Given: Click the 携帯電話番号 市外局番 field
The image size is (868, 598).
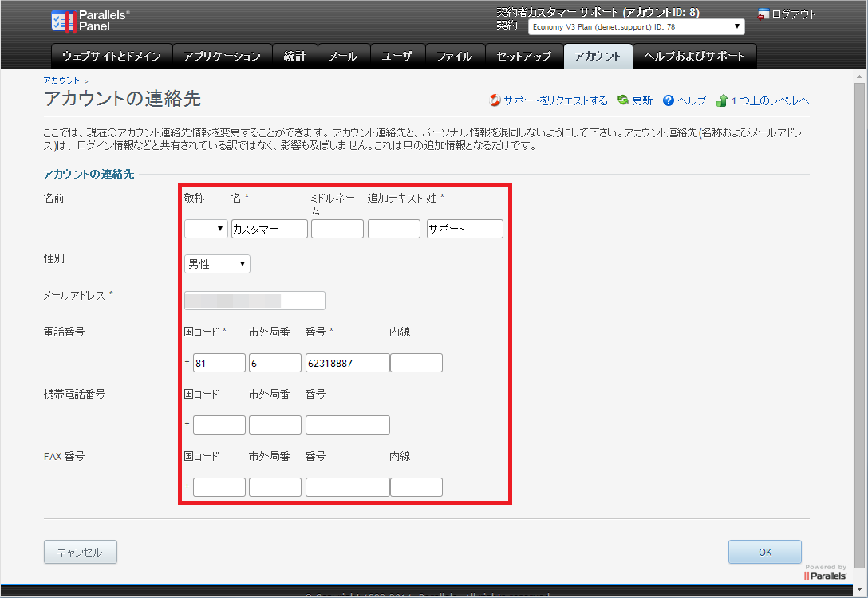Looking at the screenshot, I should tap(275, 425).
